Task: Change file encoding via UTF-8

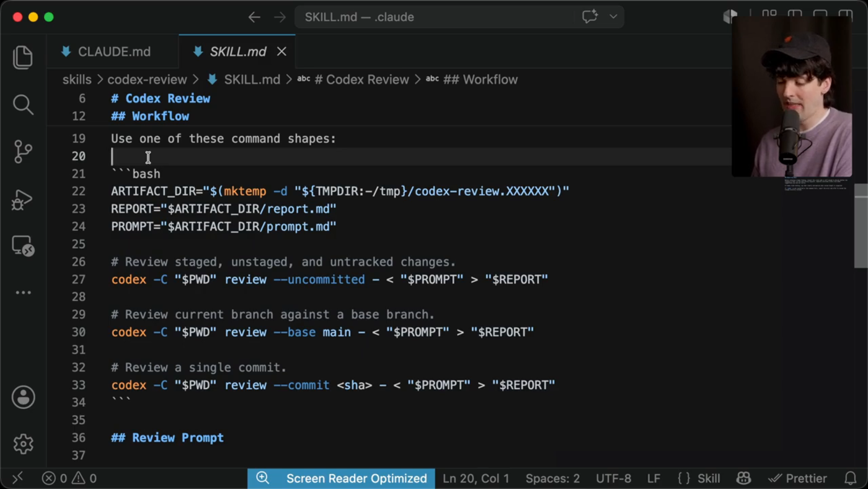Action: [613, 478]
